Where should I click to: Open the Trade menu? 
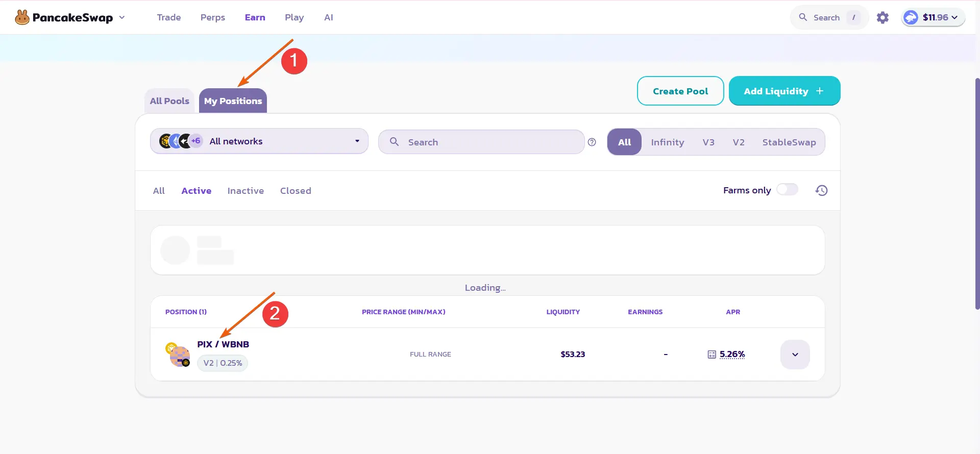click(x=169, y=17)
